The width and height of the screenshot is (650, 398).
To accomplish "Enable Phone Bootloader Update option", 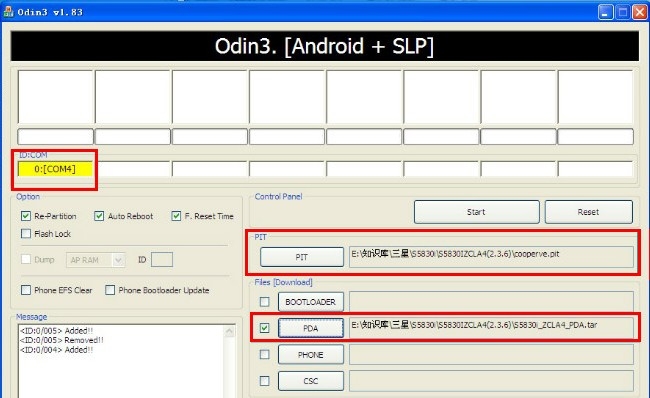I will [110, 290].
